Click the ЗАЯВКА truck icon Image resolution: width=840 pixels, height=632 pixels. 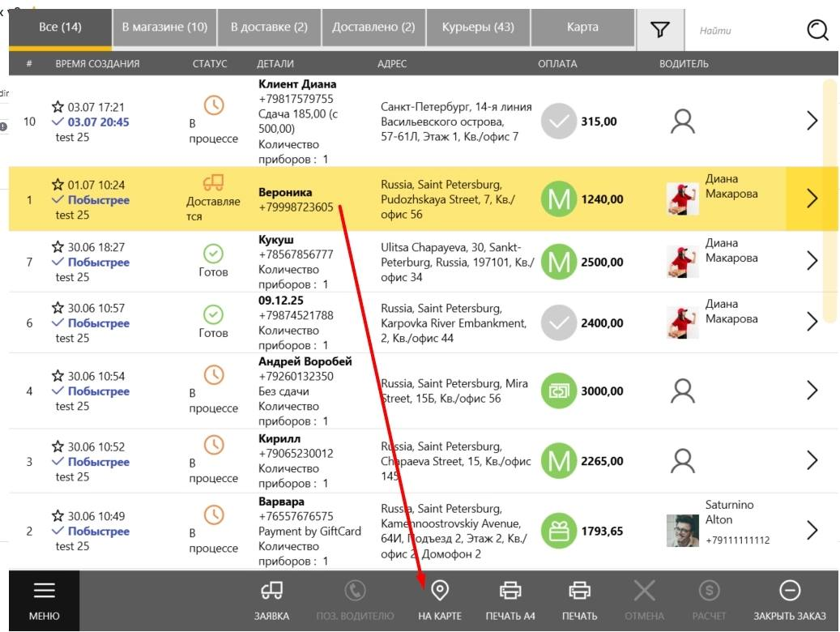coord(271,591)
